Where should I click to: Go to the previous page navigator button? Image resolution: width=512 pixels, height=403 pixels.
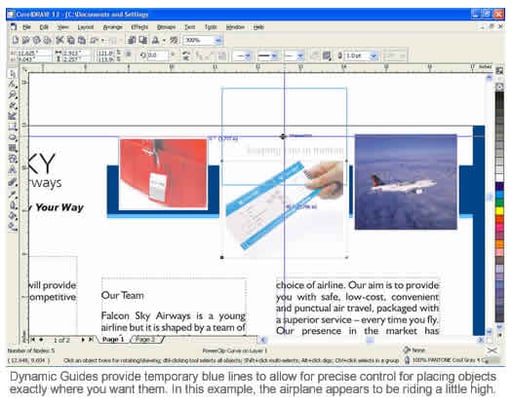coord(41,340)
